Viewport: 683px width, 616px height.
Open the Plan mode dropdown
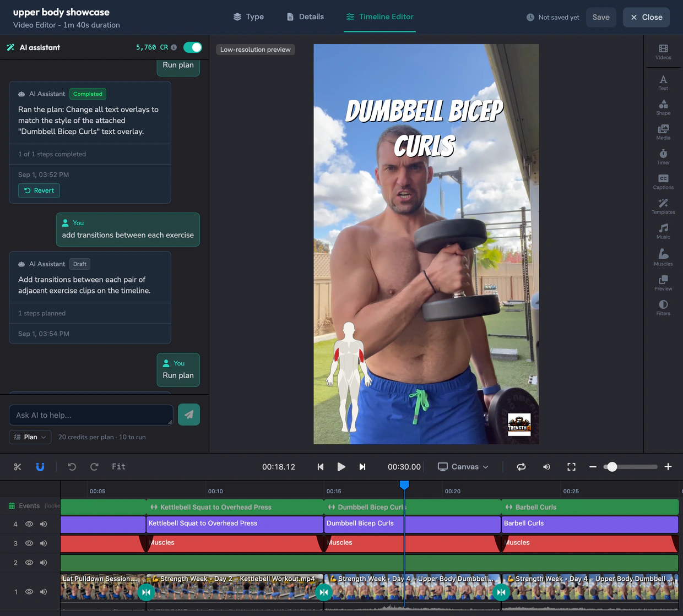pos(30,437)
